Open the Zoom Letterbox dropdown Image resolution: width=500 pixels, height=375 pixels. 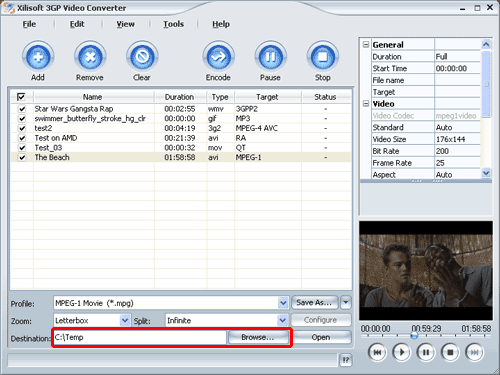click(x=125, y=320)
